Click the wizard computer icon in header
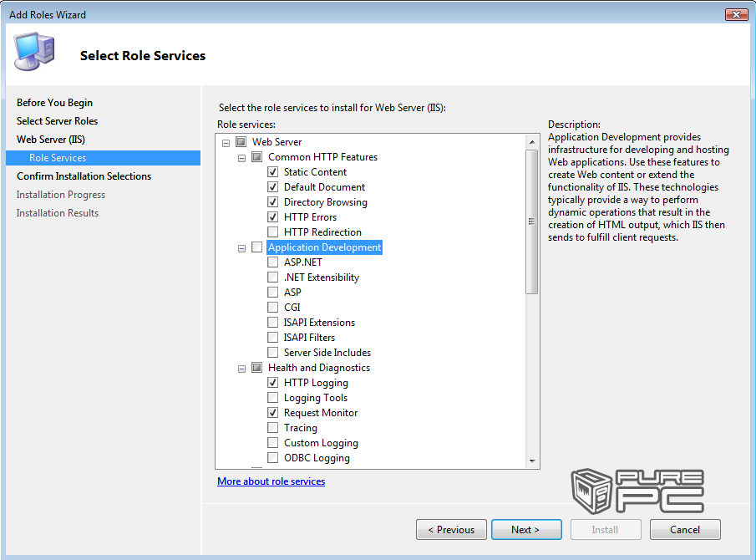This screenshot has width=756, height=560. pos(33,51)
